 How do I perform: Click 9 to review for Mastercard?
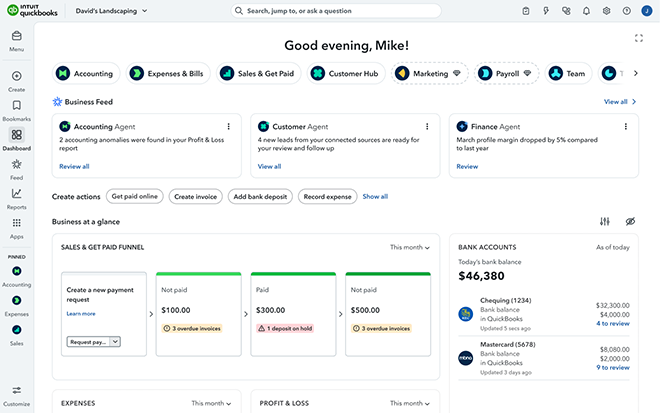pos(613,368)
